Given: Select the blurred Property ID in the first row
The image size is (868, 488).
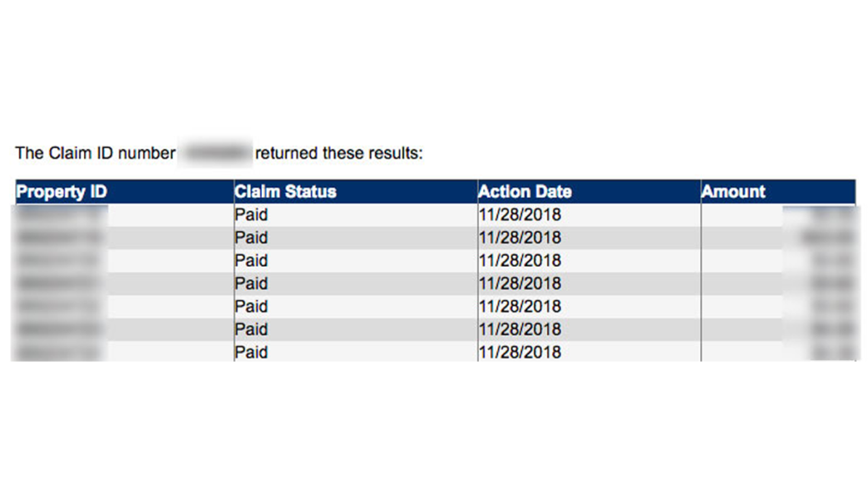Looking at the screenshot, I should tap(60, 214).
